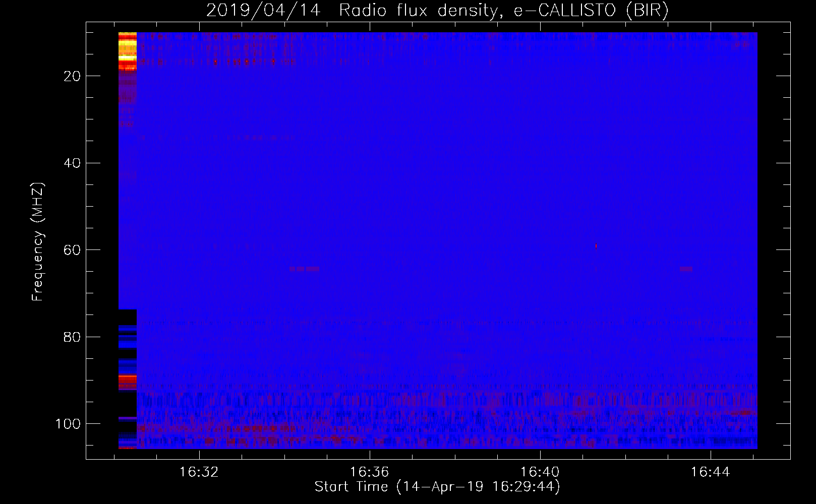Click the 40 MHz frequency tick label

72,163
